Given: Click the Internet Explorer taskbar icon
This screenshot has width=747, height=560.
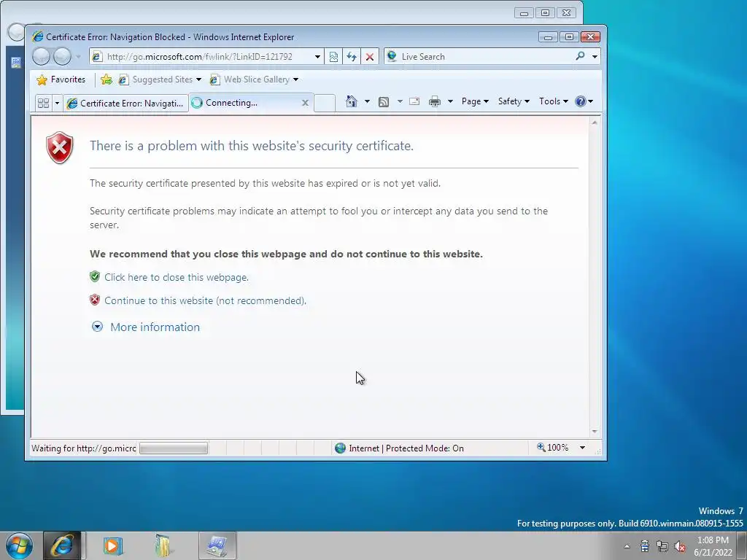Looking at the screenshot, I should pos(62,545).
